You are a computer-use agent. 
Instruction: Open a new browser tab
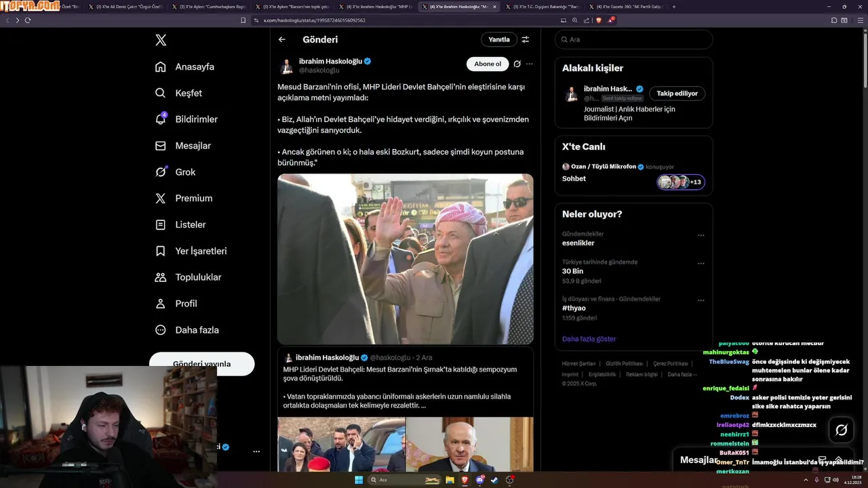(x=673, y=7)
